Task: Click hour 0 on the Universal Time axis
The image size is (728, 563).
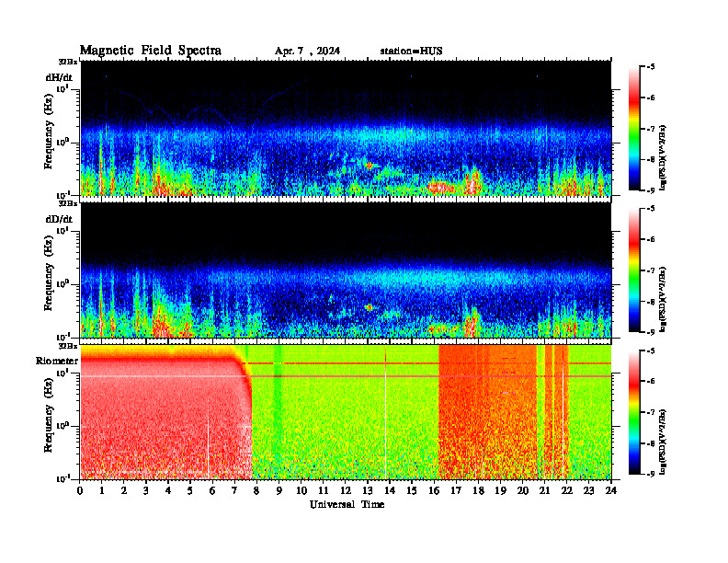Action: click(x=80, y=491)
